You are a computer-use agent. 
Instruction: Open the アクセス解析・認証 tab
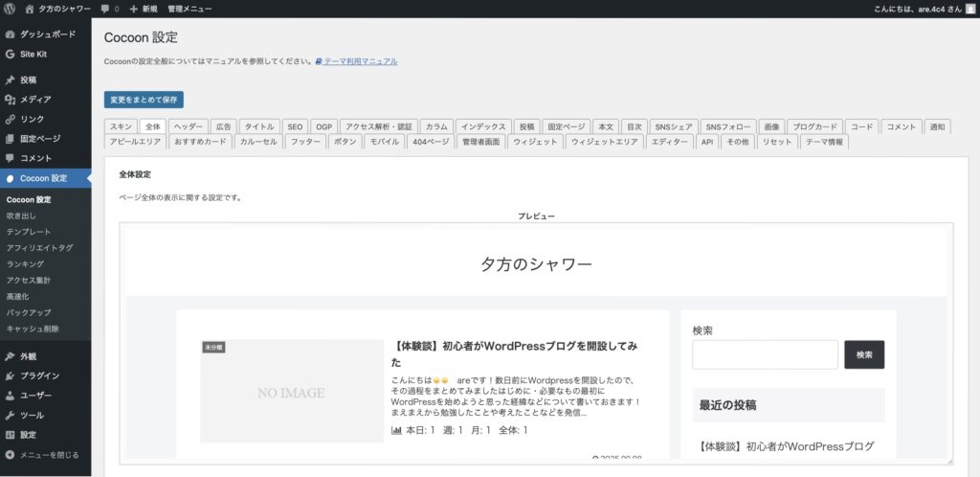[x=379, y=126]
